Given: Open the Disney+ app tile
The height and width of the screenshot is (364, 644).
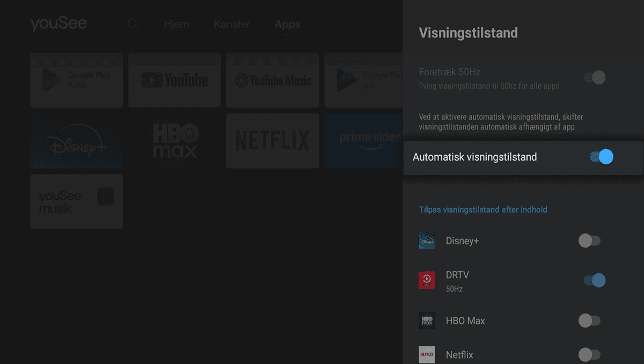Looking at the screenshot, I should tap(76, 140).
